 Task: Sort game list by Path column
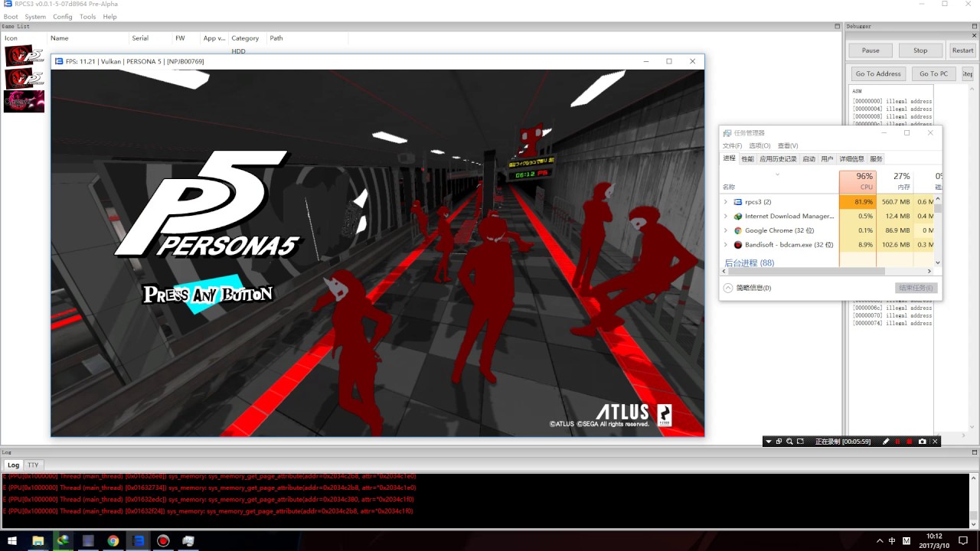(x=306, y=38)
